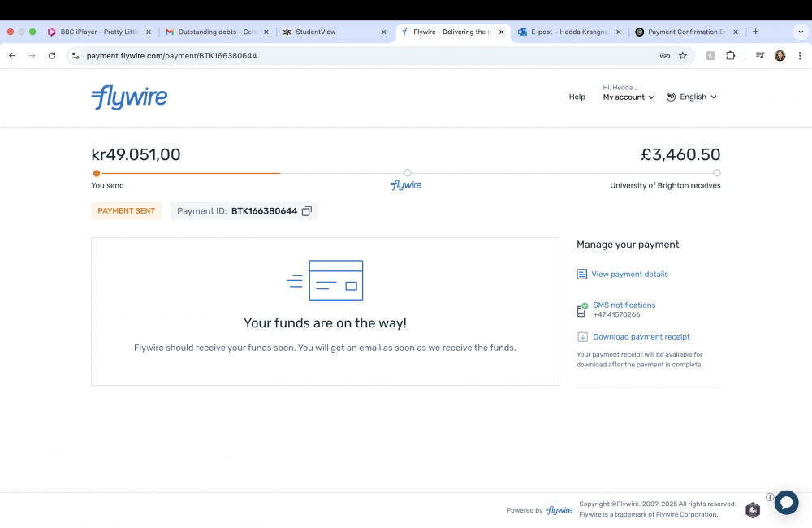The image size is (812, 528).
Task: Click the You send progress marker
Action: pyautogui.click(x=97, y=173)
